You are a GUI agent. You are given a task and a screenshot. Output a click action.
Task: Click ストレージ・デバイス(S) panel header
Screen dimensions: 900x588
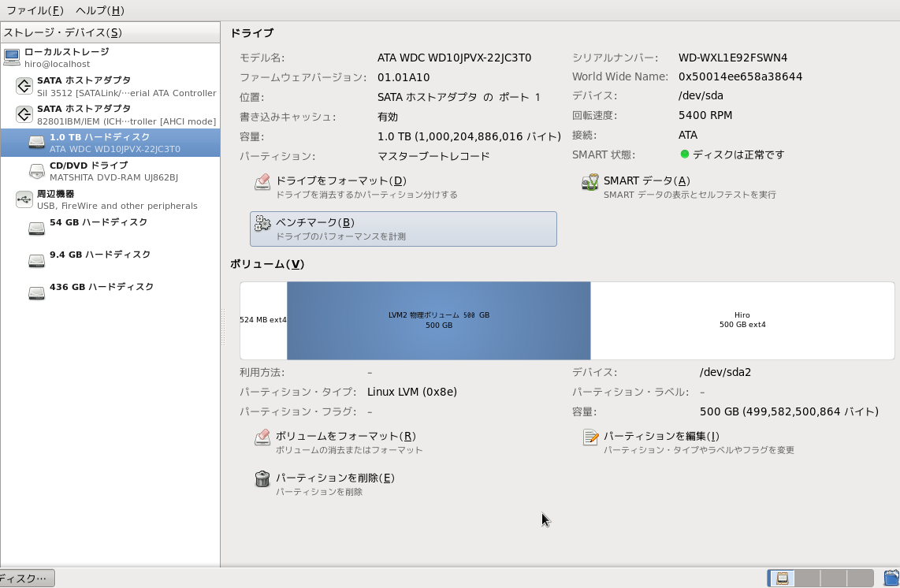pyautogui.click(x=110, y=32)
